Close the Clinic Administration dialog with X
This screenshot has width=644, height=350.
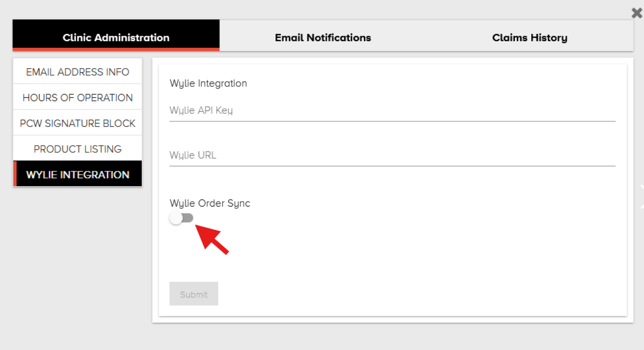(637, 13)
